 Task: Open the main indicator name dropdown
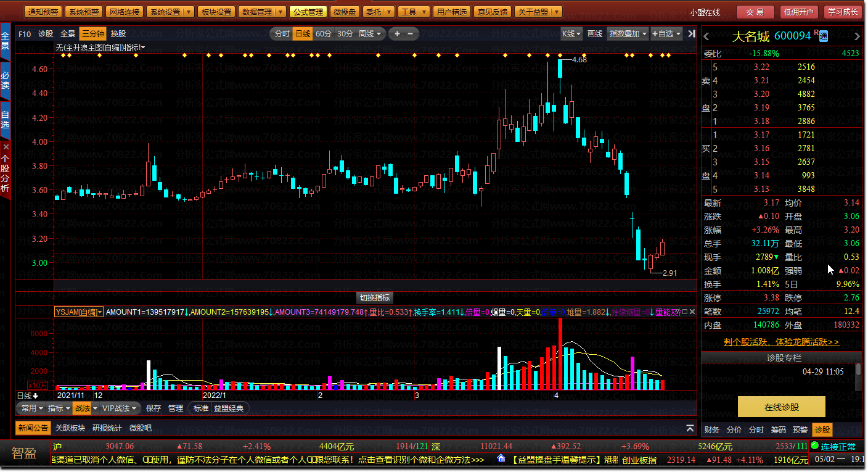[x=100, y=47]
